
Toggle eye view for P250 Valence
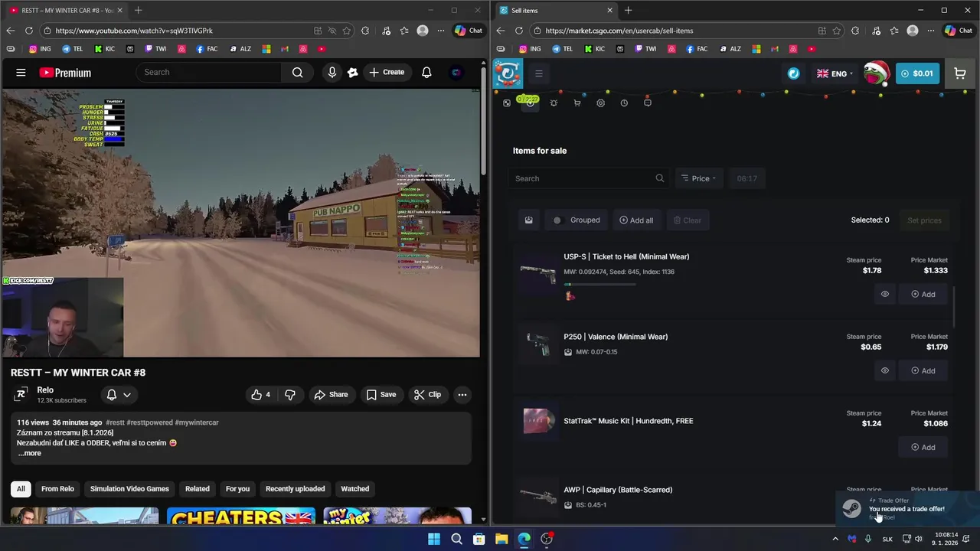coord(884,370)
